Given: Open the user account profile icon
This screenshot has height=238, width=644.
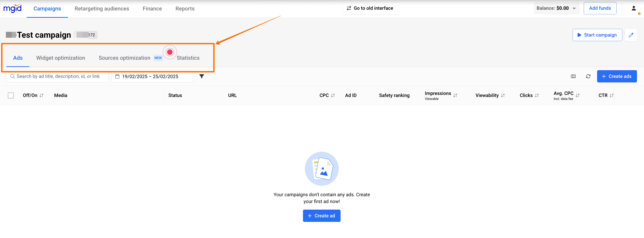Looking at the screenshot, I should [x=634, y=9].
